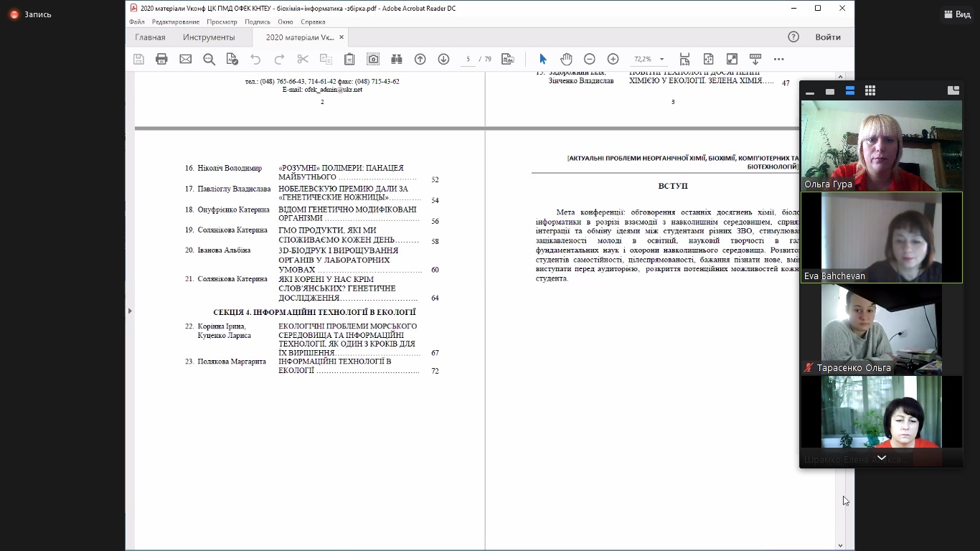
Task: Select Eva Bahchevan video thumbnail
Action: click(x=882, y=237)
